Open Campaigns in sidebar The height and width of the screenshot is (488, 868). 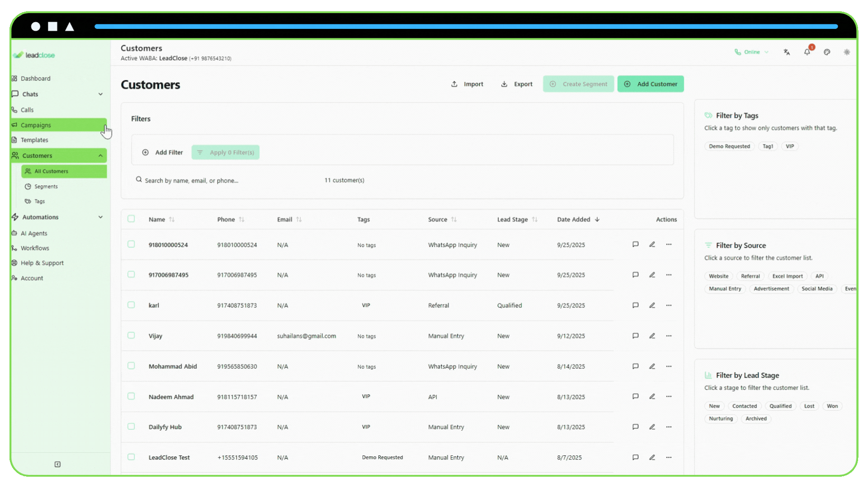click(59, 125)
